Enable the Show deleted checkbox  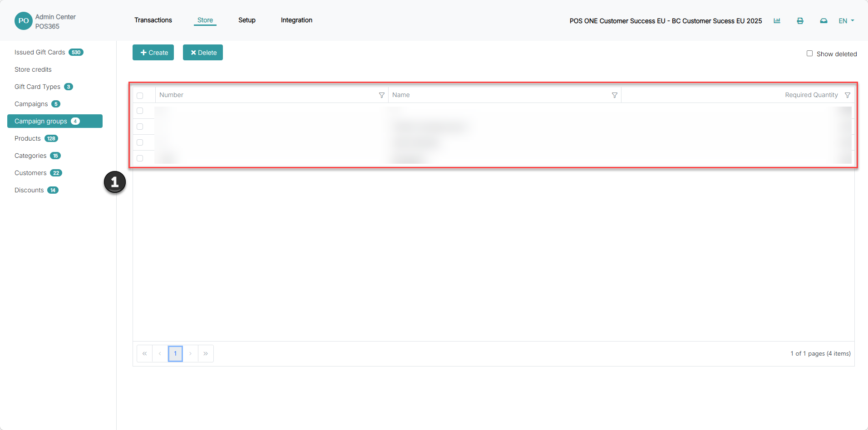tap(809, 54)
